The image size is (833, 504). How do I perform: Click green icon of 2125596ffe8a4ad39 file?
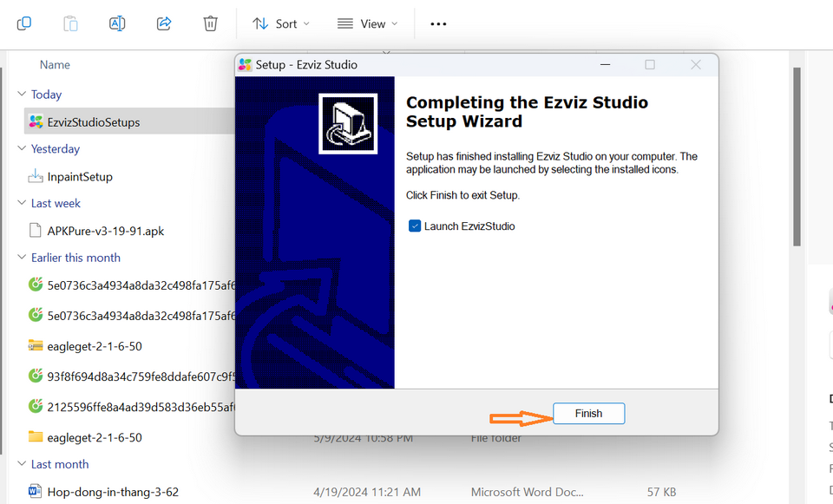click(36, 406)
